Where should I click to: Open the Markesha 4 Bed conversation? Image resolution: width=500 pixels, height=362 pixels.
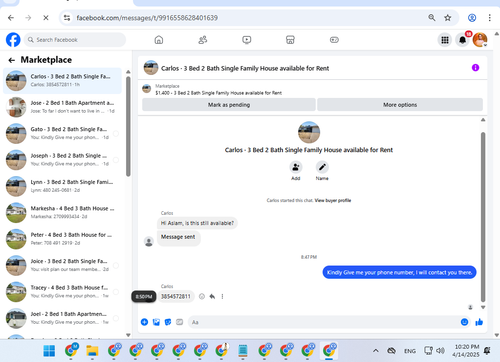coord(62,212)
